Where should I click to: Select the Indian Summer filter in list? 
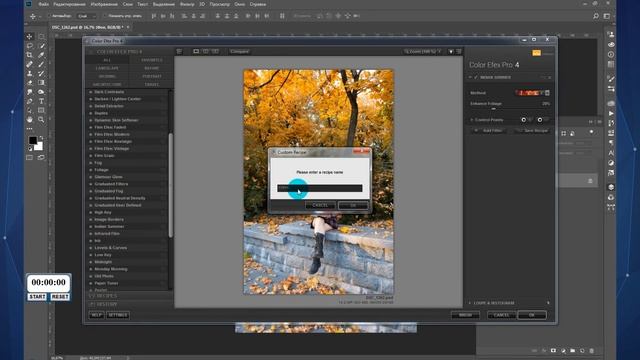click(109, 227)
